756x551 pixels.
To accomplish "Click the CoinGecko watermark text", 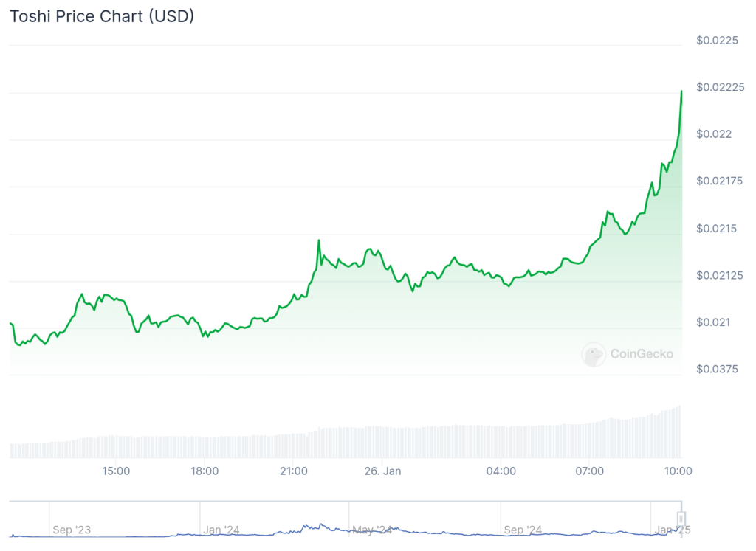I will pos(642,354).
